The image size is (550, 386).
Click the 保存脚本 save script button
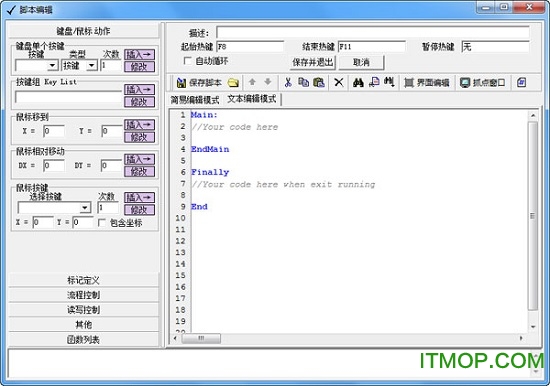coord(199,83)
